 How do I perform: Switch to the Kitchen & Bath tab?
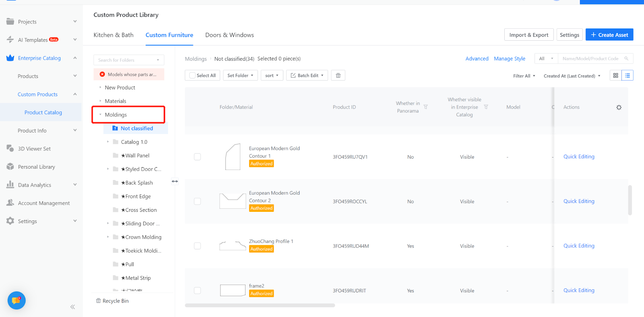114,35
